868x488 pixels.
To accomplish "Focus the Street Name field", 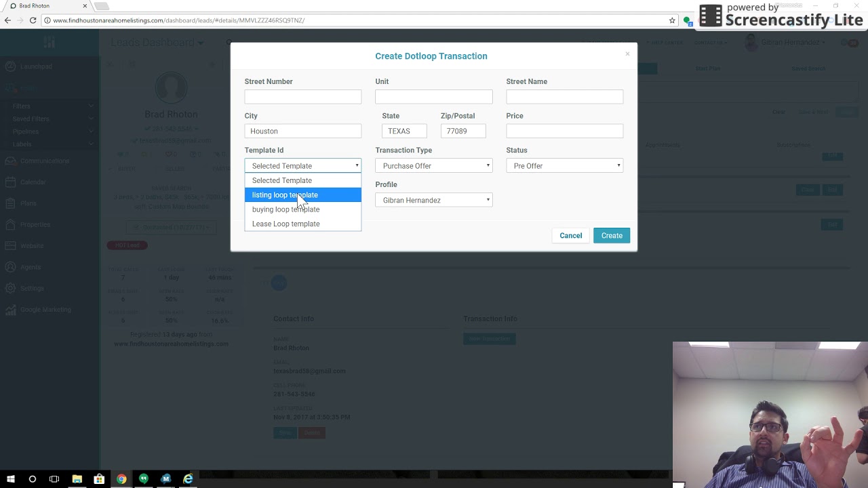I will [x=564, y=97].
